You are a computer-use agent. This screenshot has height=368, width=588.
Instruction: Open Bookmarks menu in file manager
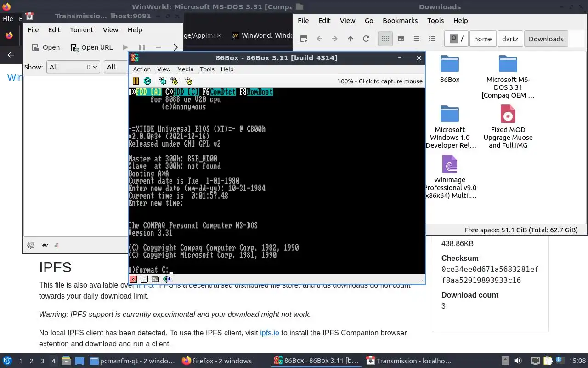pos(400,21)
